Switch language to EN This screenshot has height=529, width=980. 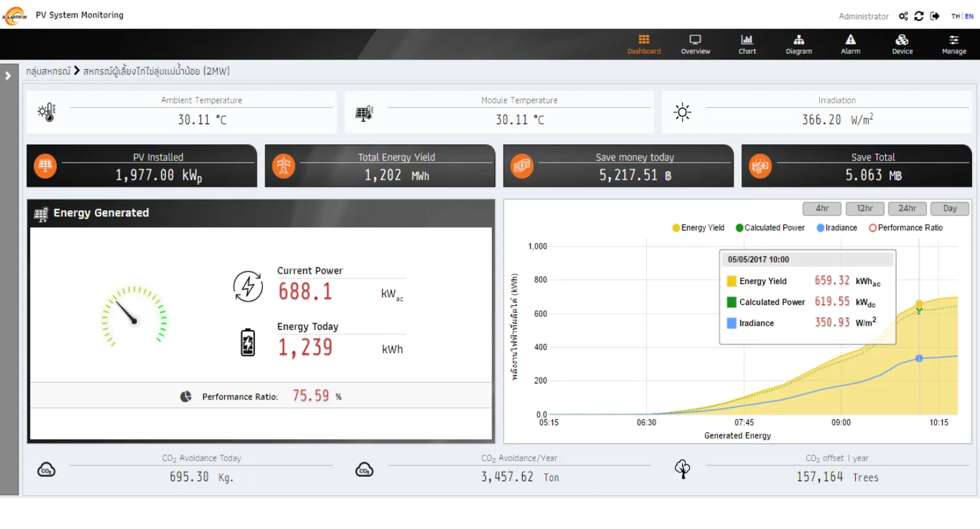[969, 16]
